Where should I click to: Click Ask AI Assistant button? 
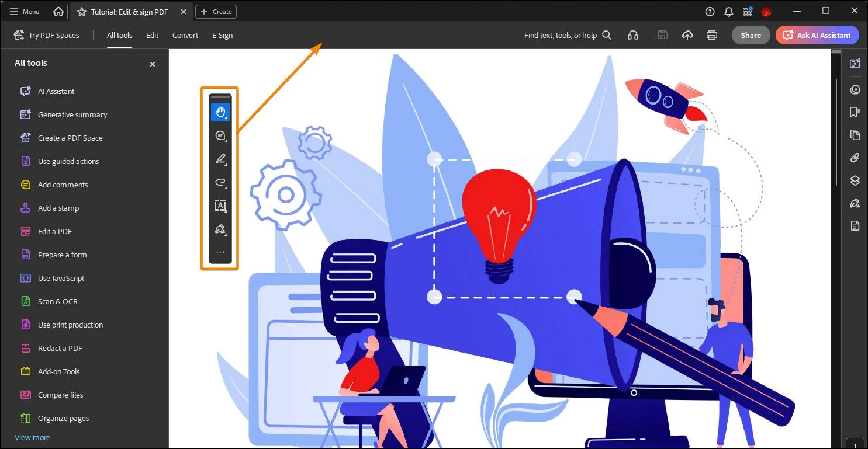[x=817, y=35]
